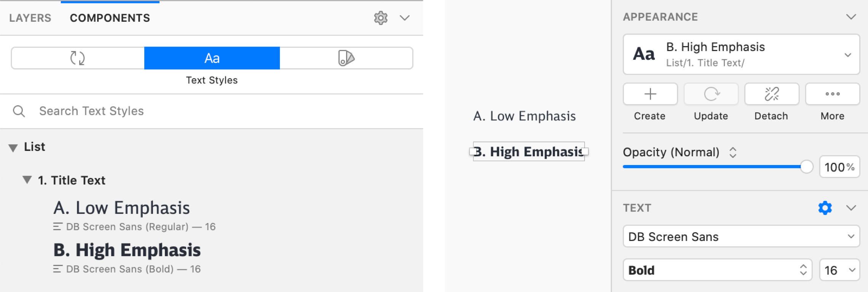This screenshot has height=292, width=868.
Task: Open the Bold font weight selector
Action: [x=717, y=270]
